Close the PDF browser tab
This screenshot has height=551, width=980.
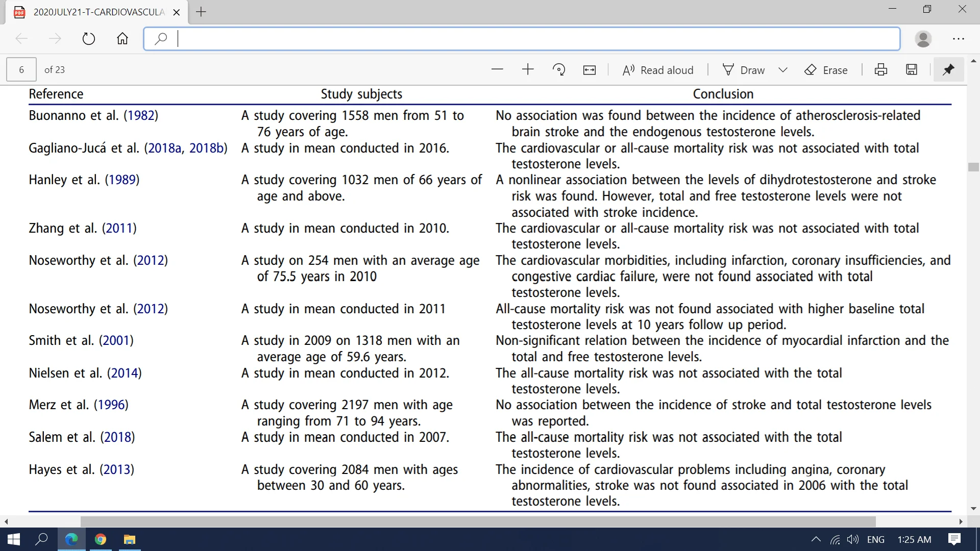[x=177, y=12]
